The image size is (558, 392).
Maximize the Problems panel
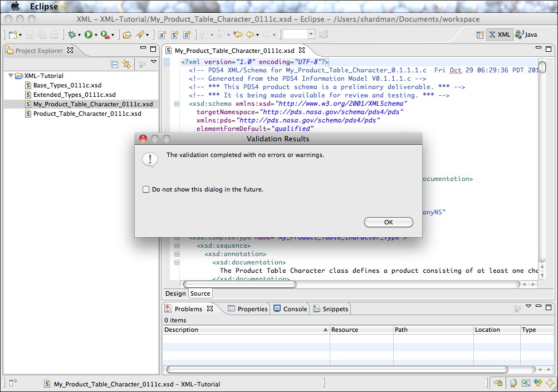point(549,307)
